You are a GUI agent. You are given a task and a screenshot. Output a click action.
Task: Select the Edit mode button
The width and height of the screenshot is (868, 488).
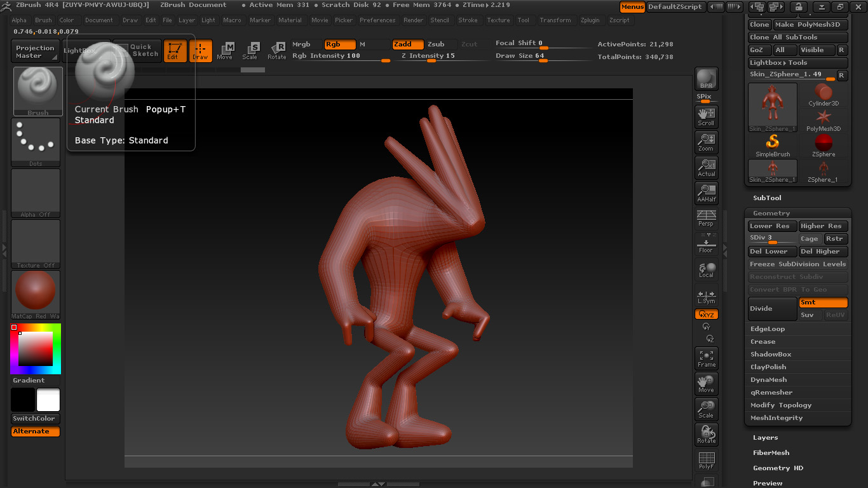tap(175, 51)
